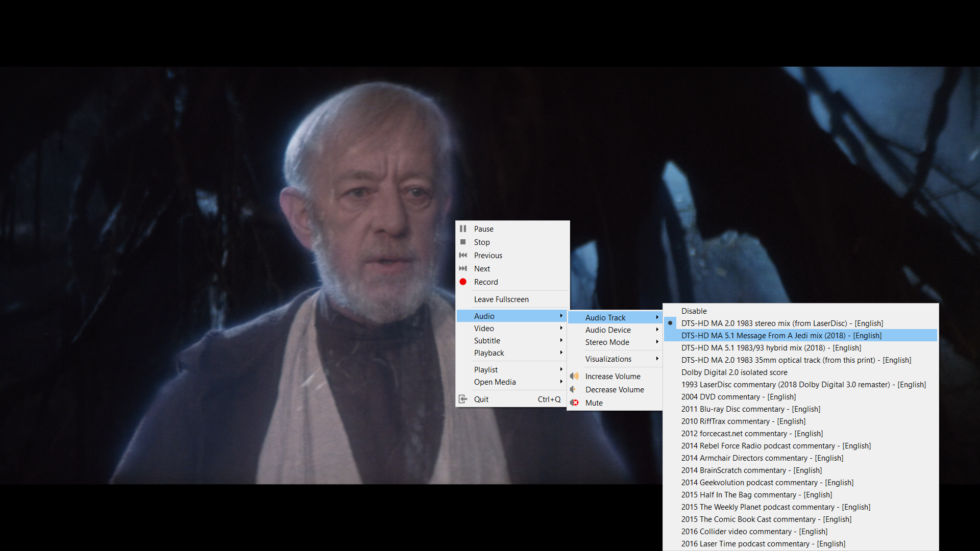Open the Audio Track submenu entry

pos(615,317)
